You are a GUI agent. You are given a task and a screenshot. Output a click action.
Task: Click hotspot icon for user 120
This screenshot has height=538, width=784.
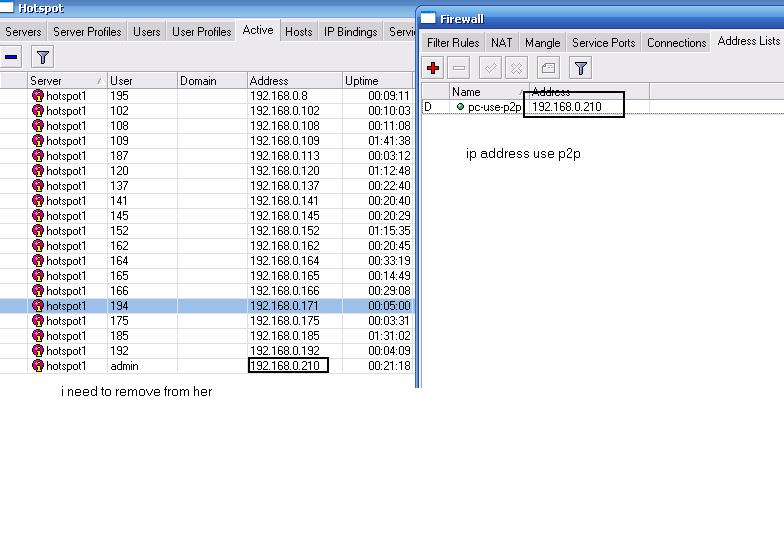[38, 170]
